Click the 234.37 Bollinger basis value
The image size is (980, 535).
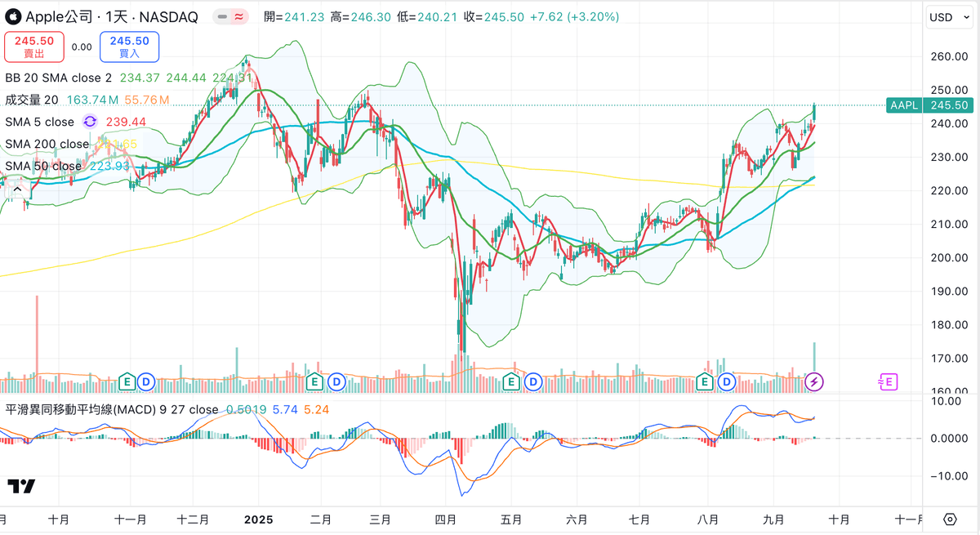pos(140,78)
